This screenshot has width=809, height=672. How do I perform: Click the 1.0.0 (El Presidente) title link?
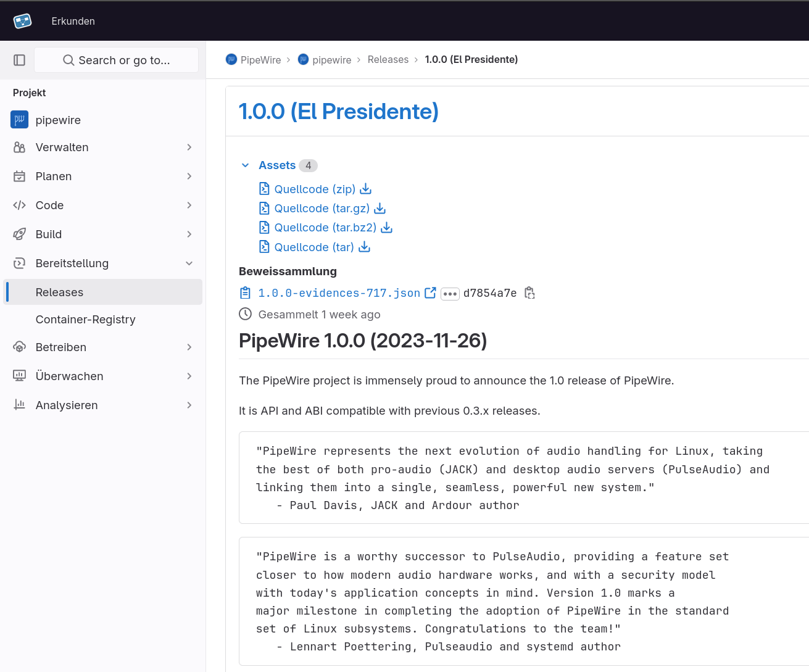(338, 112)
